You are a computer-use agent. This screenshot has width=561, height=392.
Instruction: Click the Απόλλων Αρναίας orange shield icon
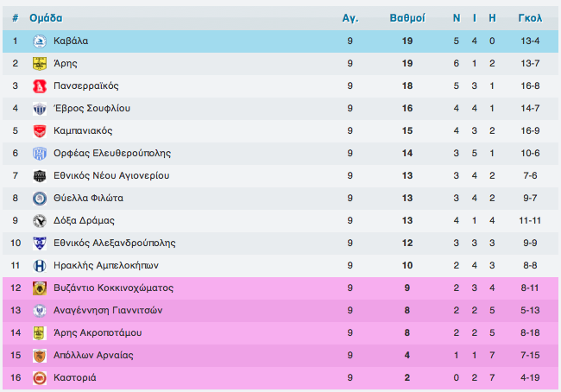(40, 356)
